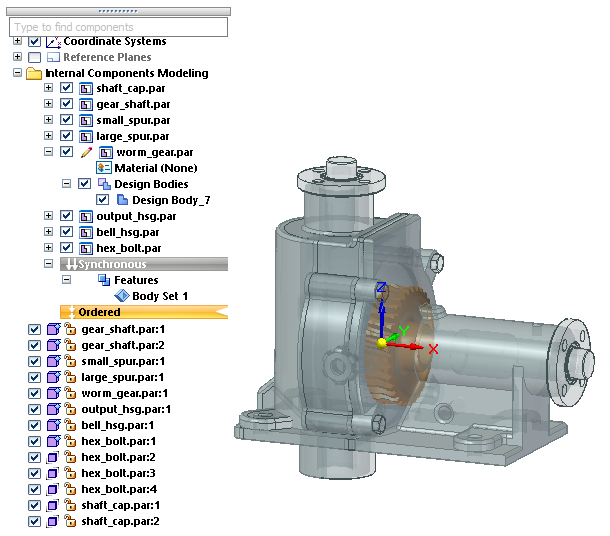Hide gear_shaft.par:1 using its checkbox
This screenshot has width=610, height=536.
click(34, 329)
